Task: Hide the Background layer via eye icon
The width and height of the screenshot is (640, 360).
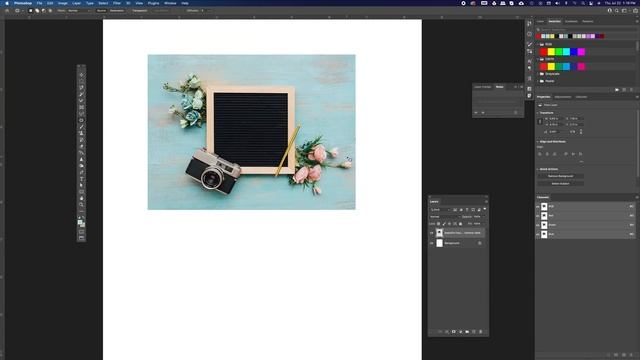Action: (x=431, y=243)
